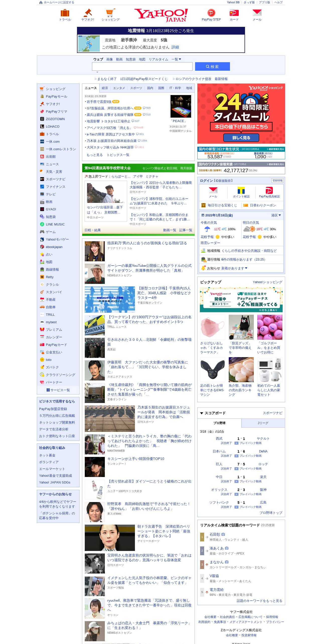This screenshot has width=322, height=644.
Task: Select the 画像 search type tab
Action: pyautogui.click(x=110, y=59)
